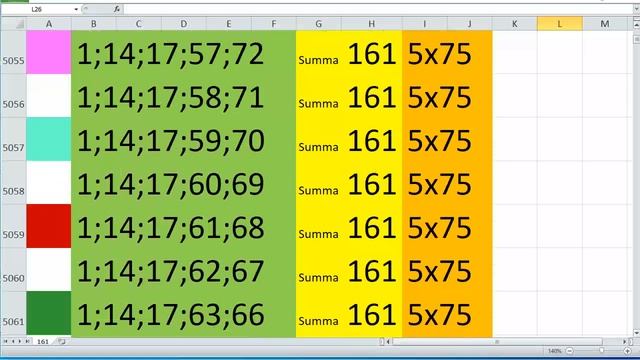Screen dimensions: 640x360
Task: Click the Summa cell in row 5055
Action: 318,52
